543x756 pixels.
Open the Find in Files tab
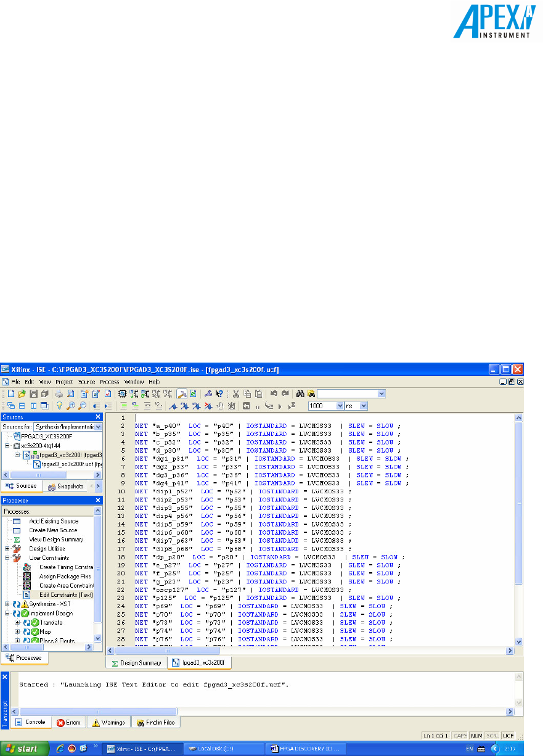(157, 722)
